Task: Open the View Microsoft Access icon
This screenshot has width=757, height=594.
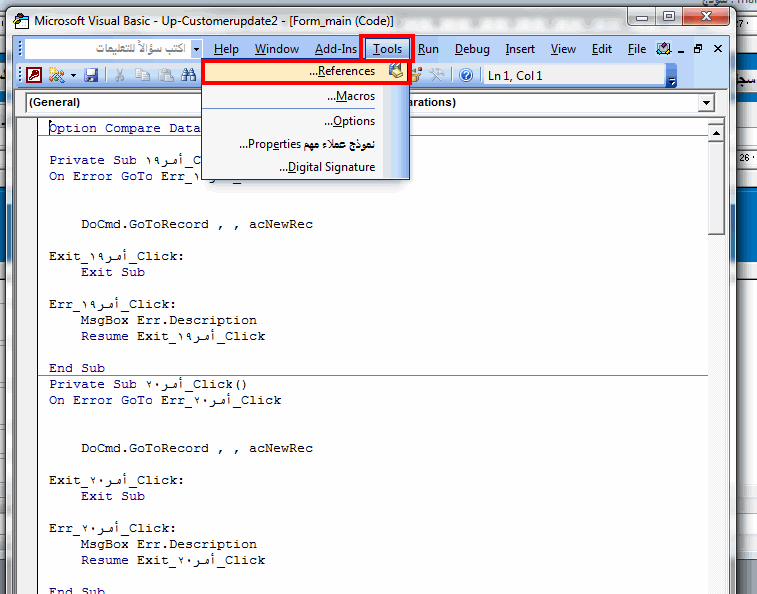Action: [34, 75]
